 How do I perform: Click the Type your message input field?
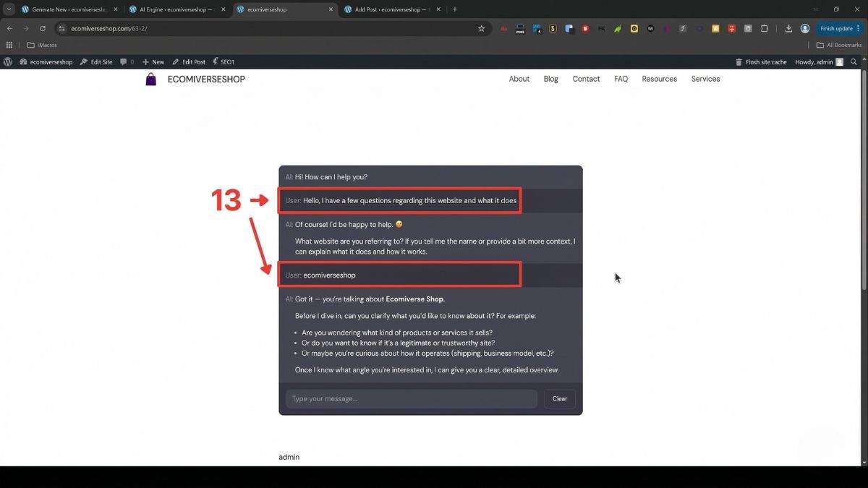coord(411,399)
